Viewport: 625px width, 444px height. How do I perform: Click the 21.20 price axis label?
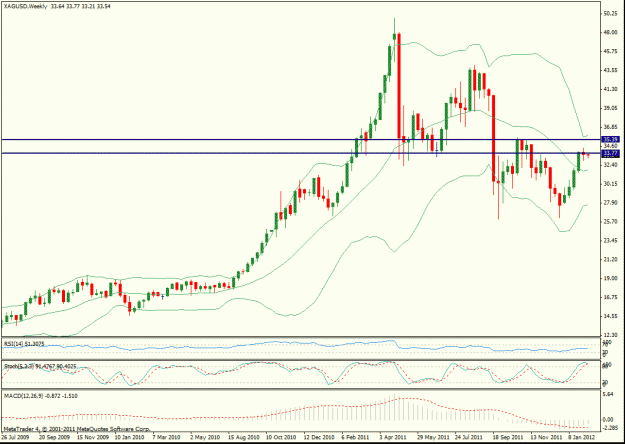pos(611,259)
